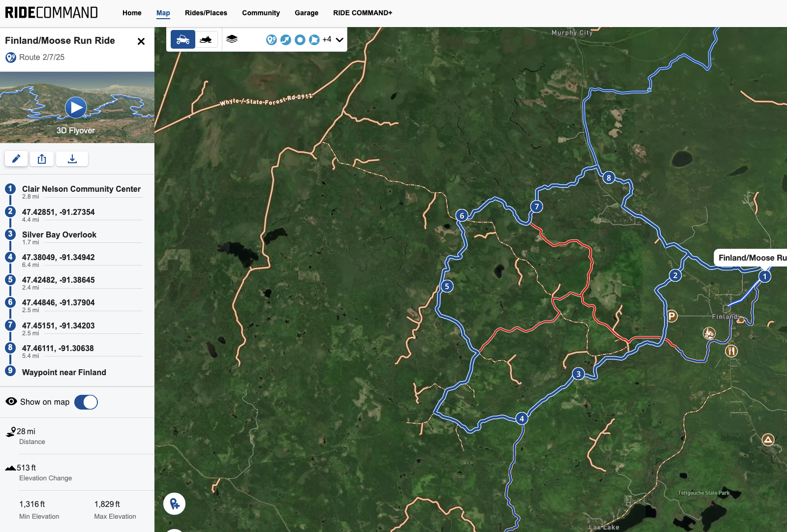Click map marker 2 on route
Screen dimensions: 787x532
(x=675, y=275)
